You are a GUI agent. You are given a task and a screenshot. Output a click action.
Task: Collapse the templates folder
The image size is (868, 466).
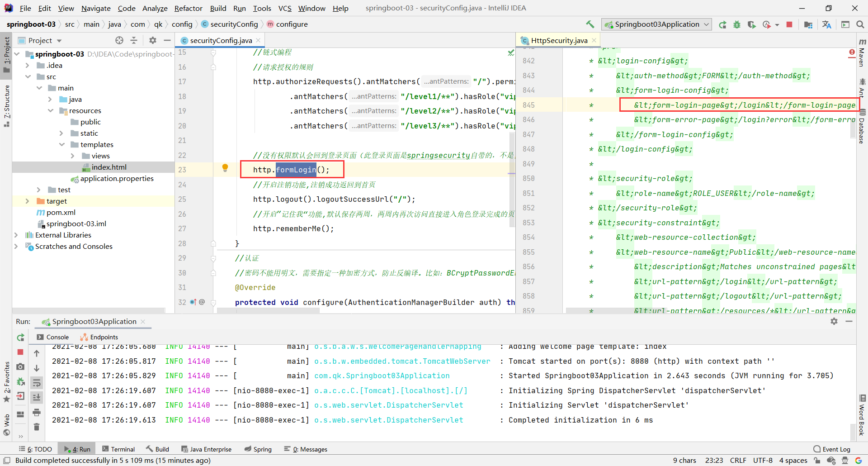coord(62,145)
